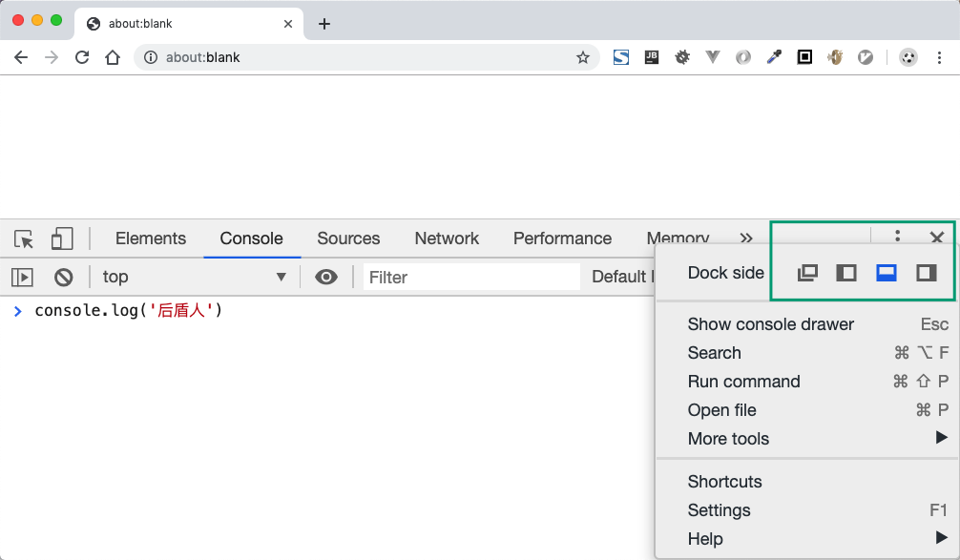Switch to the Network tab

[447, 239]
